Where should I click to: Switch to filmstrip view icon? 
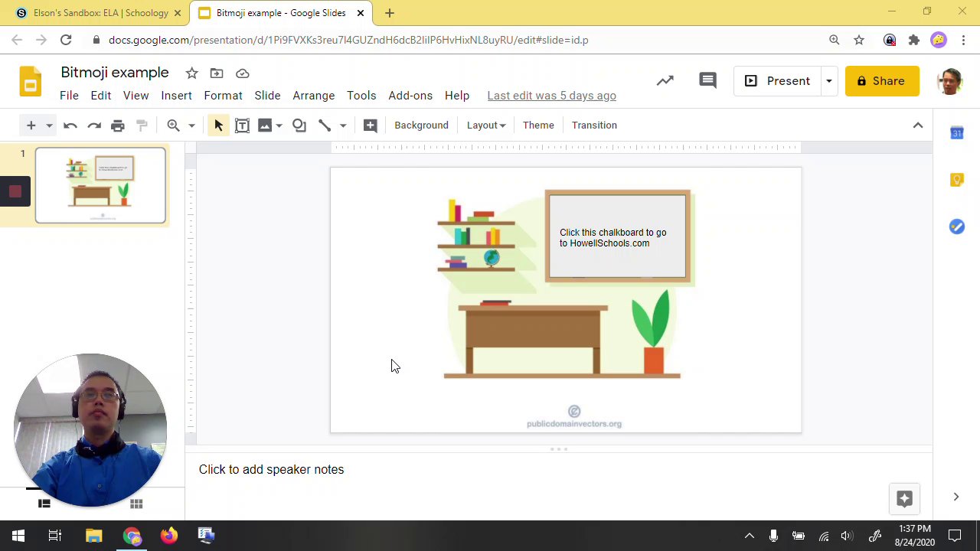pos(44,504)
